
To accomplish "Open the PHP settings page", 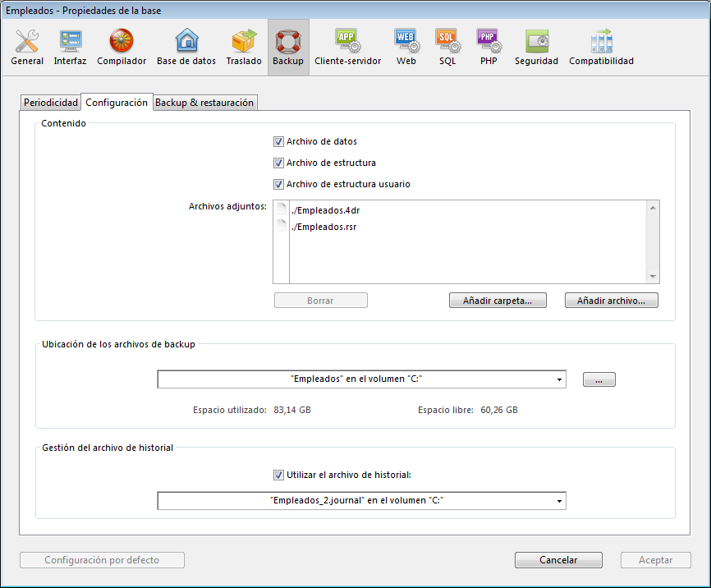I will coord(489,47).
